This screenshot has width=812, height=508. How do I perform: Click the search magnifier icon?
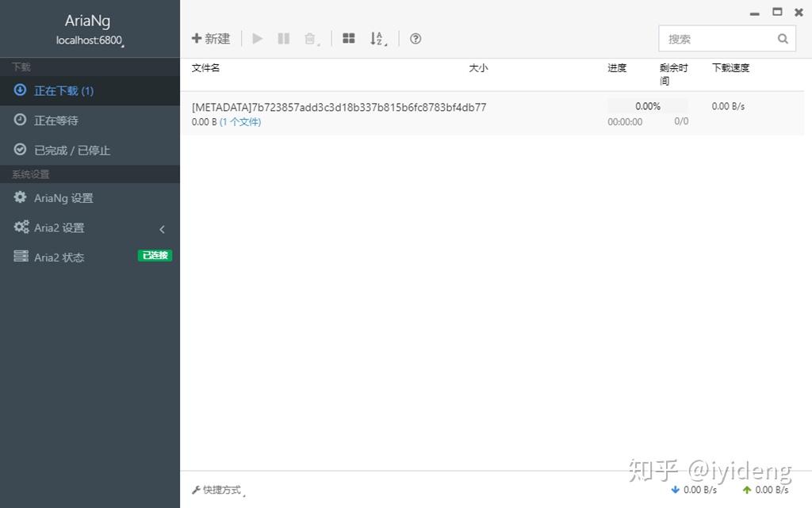point(783,38)
